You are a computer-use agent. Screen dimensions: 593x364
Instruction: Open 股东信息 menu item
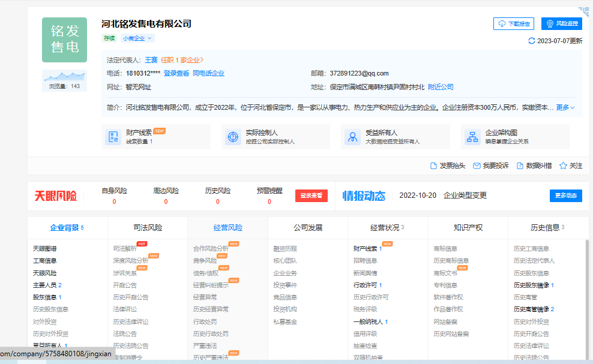click(47, 297)
